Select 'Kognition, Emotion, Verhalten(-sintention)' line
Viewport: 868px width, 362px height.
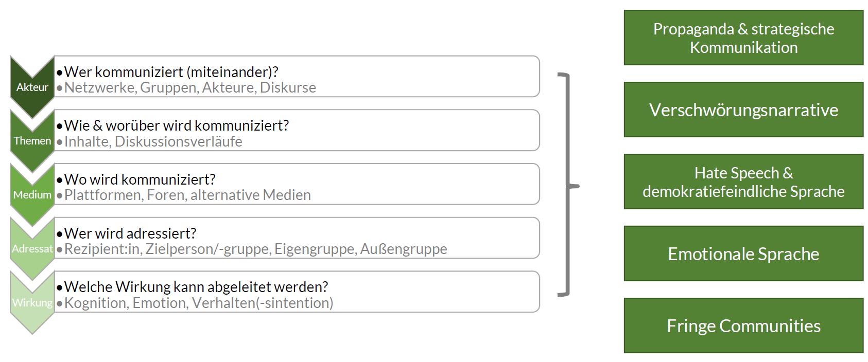click(199, 303)
